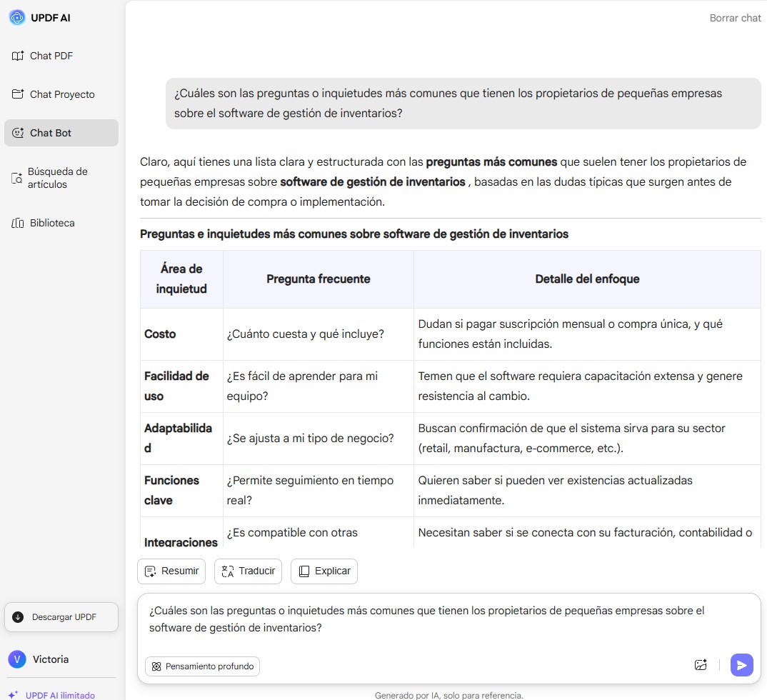Click 'Dudan si pagar suscripción mensual' cell

[x=587, y=334]
